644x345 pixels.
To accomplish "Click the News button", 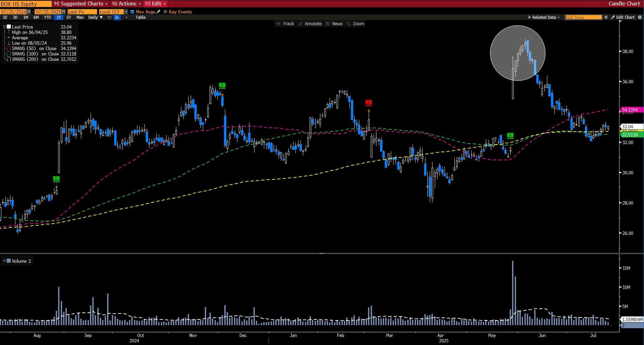I will pyautogui.click(x=334, y=24).
